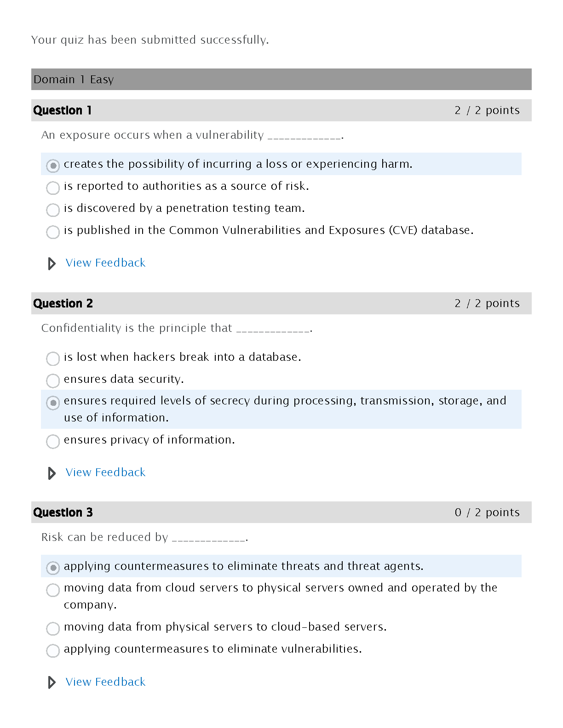Expand Question 2 feedback disclosure triangle
This screenshot has width=563, height=728.
click(52, 473)
